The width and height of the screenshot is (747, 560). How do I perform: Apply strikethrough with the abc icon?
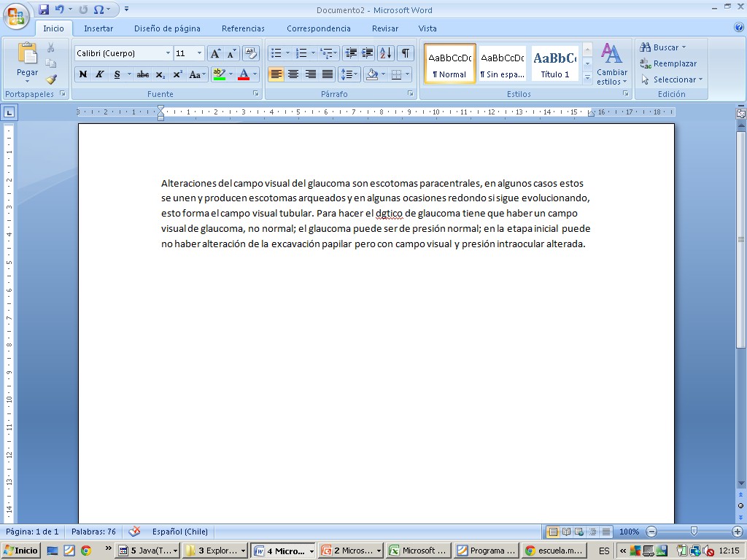(142, 74)
